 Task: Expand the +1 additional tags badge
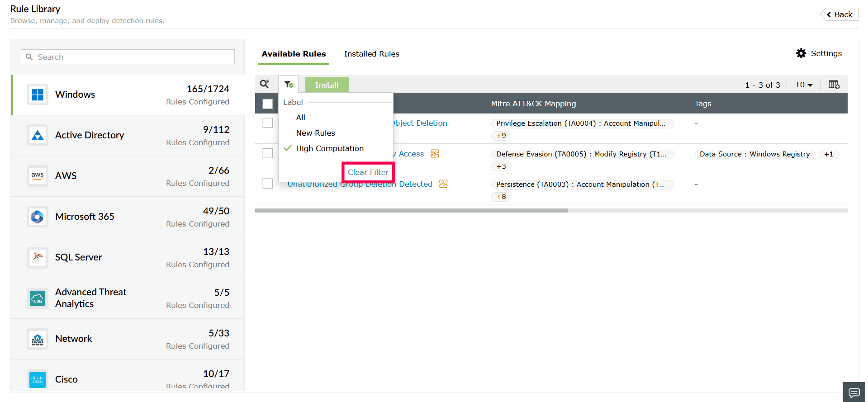[x=829, y=154]
